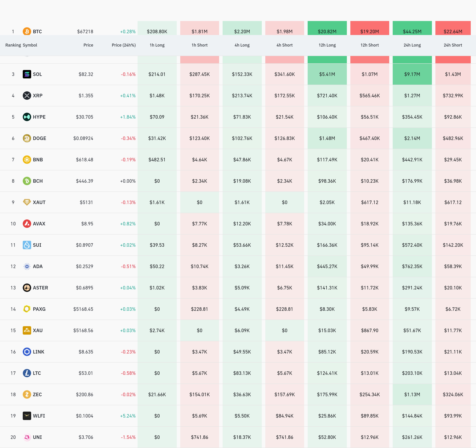Open the ASTER symbol link
The image size is (476, 448).
pos(40,288)
